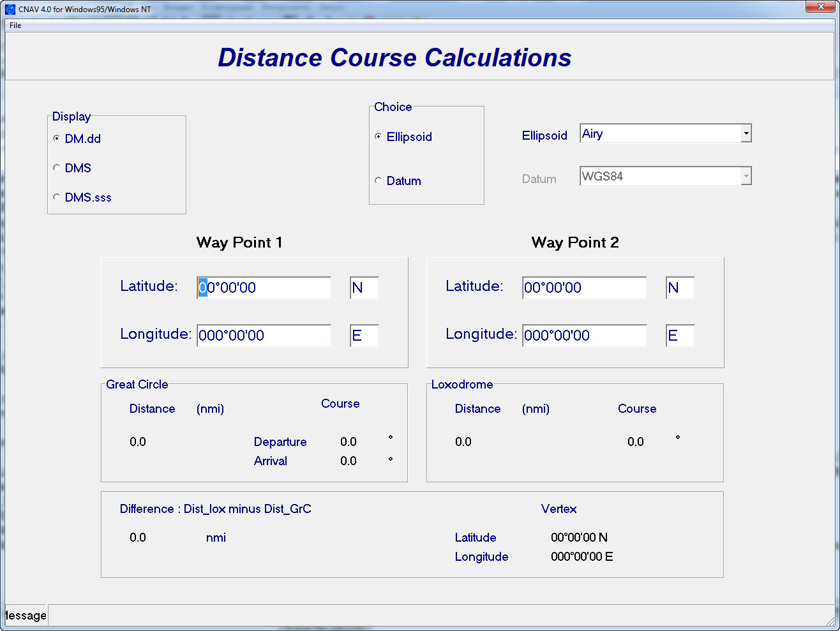Viewport: 840px width, 631px height.
Task: Select the Ellipsoid choice radio button
Action: pyautogui.click(x=379, y=137)
